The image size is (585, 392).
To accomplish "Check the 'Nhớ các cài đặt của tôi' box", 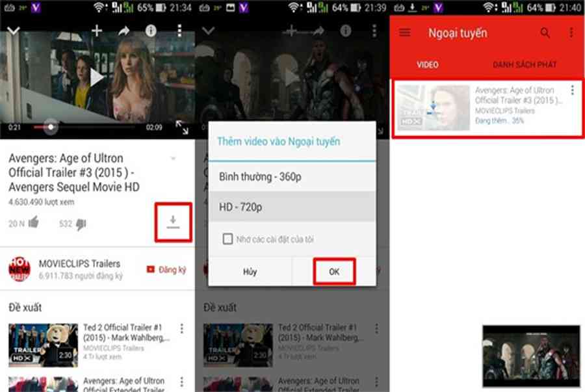I will pos(227,239).
